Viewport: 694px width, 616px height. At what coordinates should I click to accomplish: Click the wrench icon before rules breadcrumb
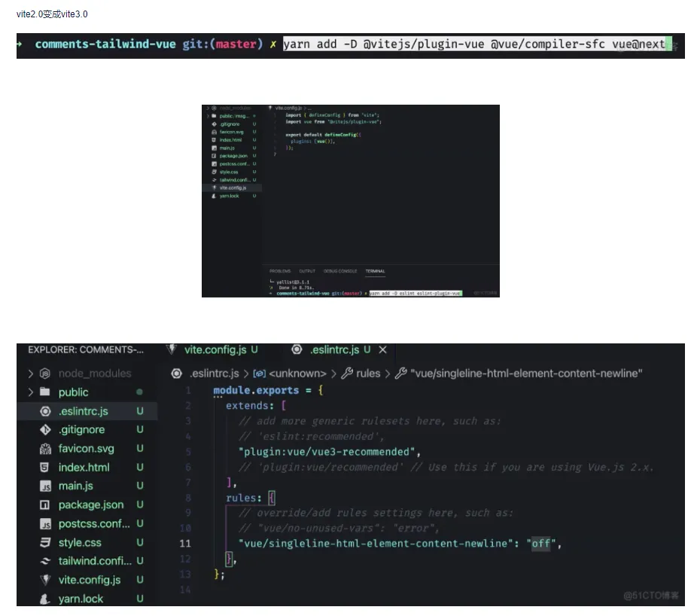347,374
